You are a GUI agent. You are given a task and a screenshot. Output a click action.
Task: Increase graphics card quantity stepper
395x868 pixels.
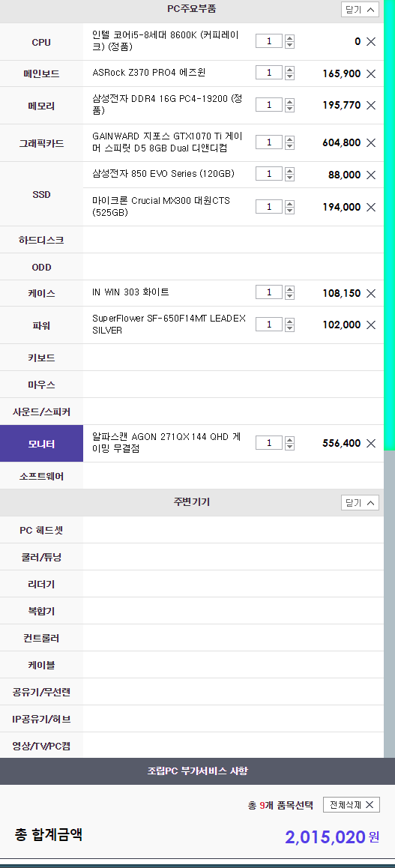[x=290, y=139]
